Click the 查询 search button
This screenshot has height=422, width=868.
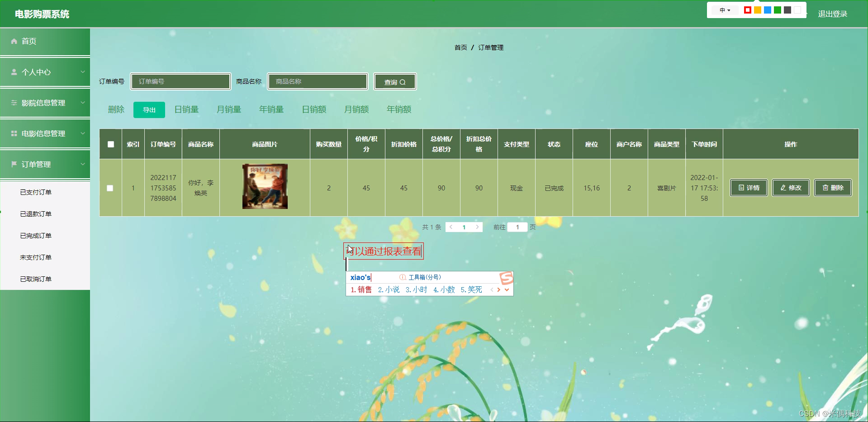pos(395,82)
